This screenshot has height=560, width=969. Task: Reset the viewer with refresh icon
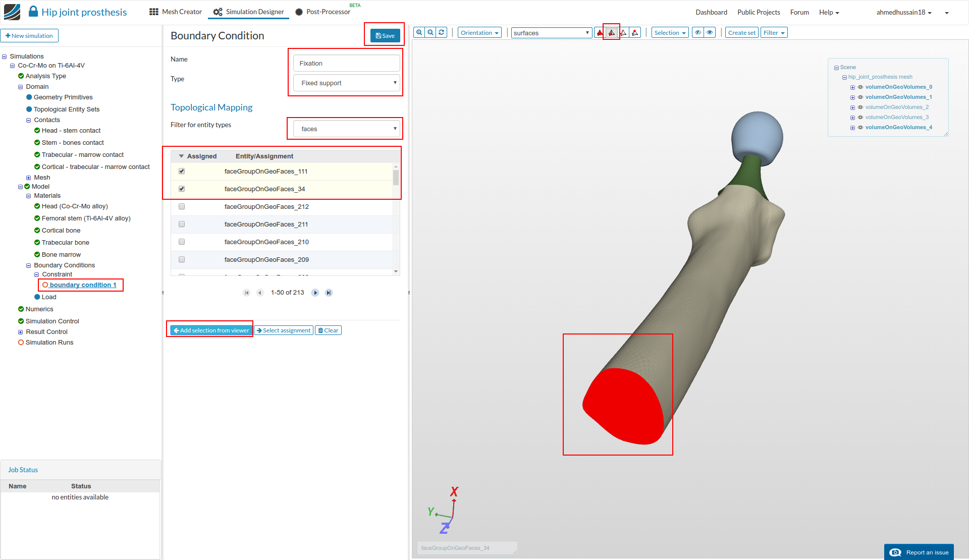[442, 33]
